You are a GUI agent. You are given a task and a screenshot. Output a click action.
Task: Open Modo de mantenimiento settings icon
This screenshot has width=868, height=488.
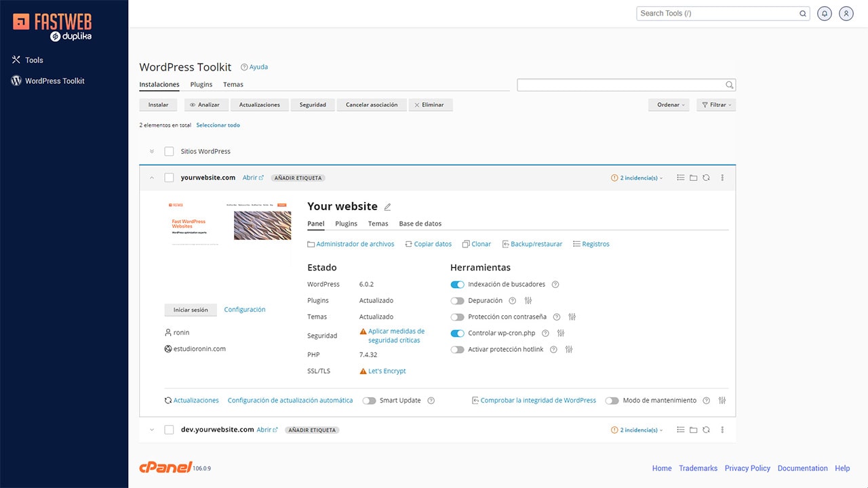(x=722, y=401)
